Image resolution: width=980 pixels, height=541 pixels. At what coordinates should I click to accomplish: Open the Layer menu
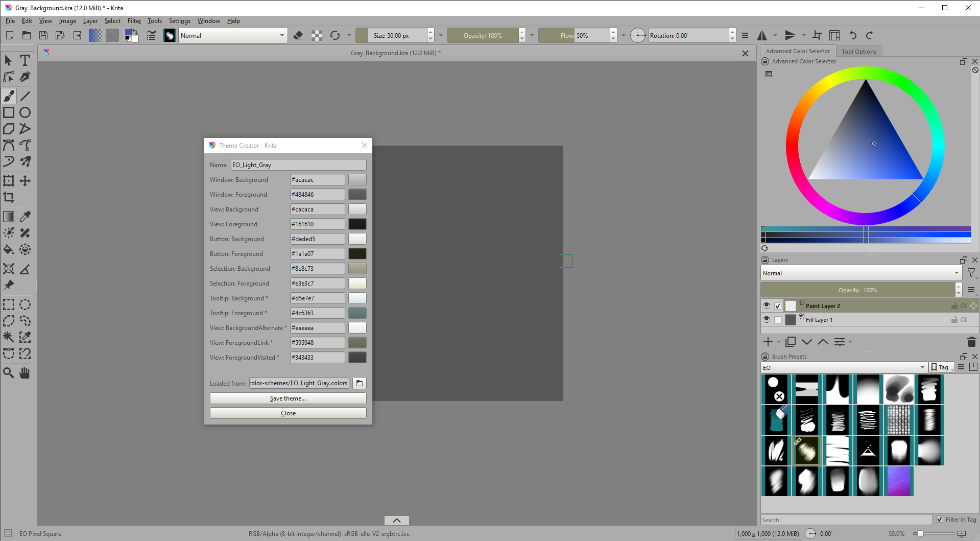[90, 21]
